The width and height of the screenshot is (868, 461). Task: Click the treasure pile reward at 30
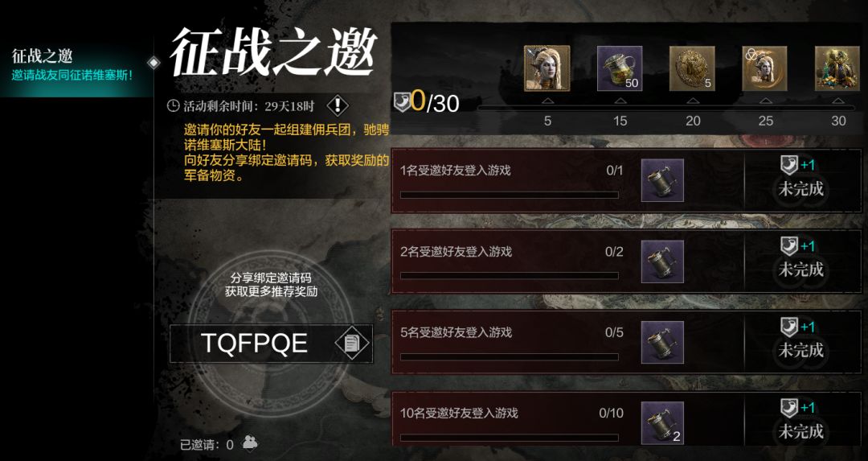click(837, 68)
